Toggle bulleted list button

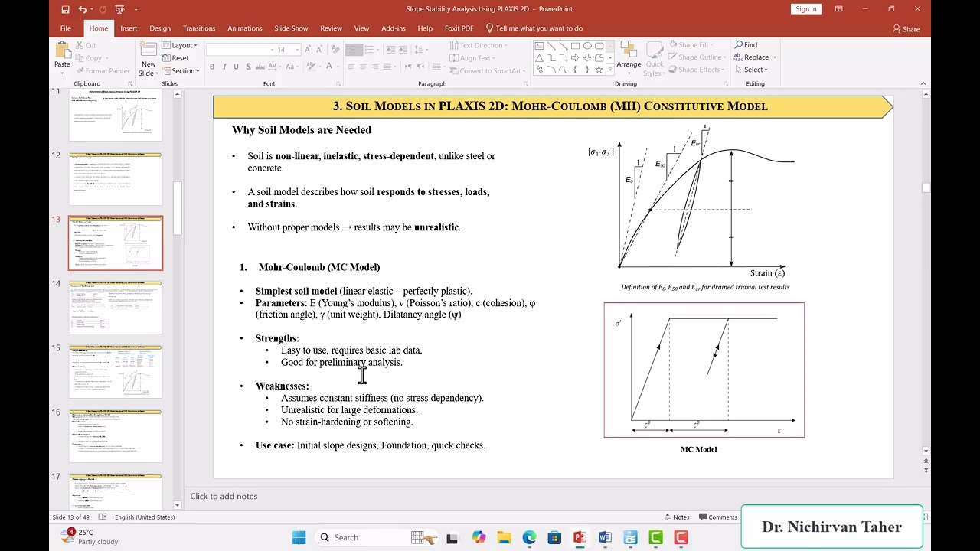[354, 50]
